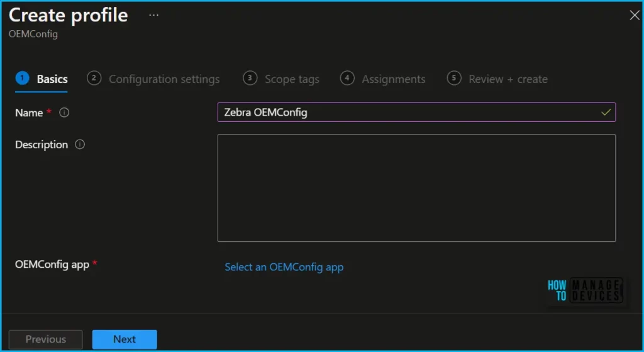Screen dimensions: 644x352
Task: Open the Select an OEMConfig app link
Action: [284, 267]
